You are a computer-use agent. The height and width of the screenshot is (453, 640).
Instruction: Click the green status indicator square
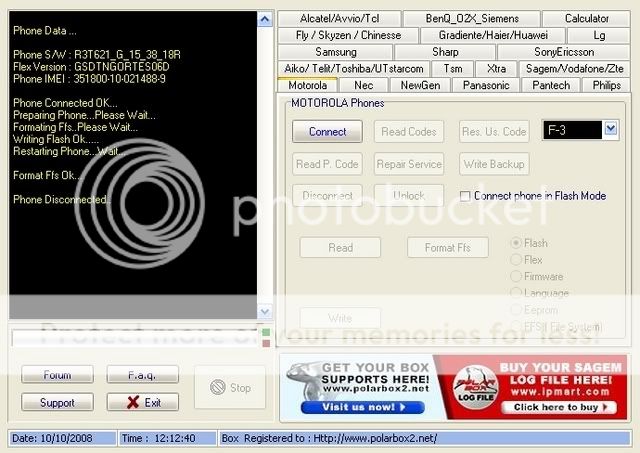(x=266, y=333)
